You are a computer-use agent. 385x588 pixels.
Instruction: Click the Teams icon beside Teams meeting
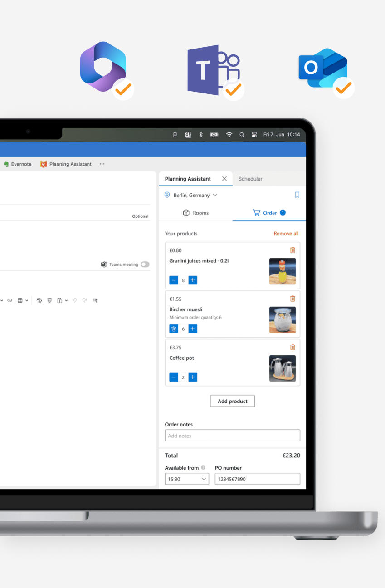104,265
